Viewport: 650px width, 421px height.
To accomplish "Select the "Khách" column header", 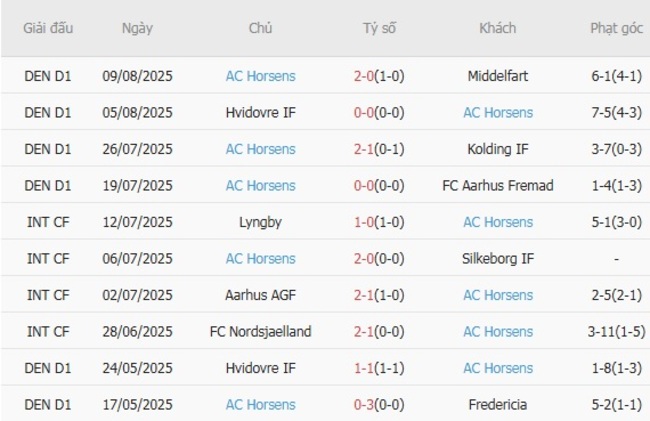I will click(x=498, y=28).
